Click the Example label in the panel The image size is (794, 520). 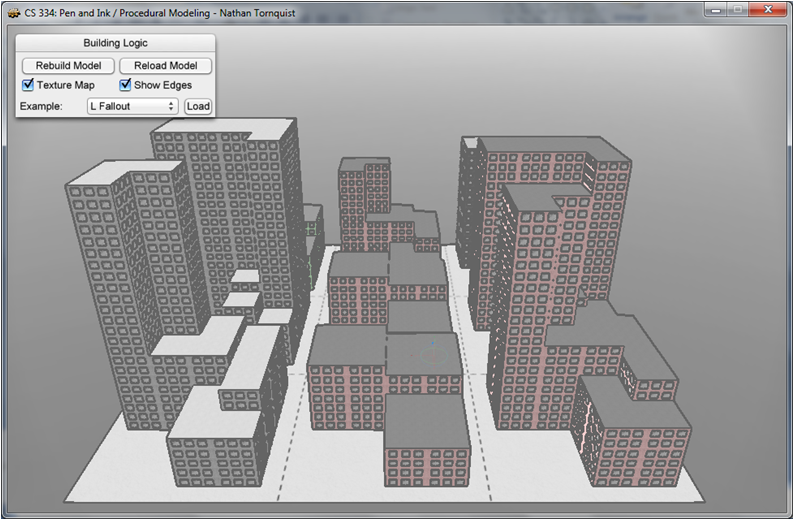pos(41,106)
